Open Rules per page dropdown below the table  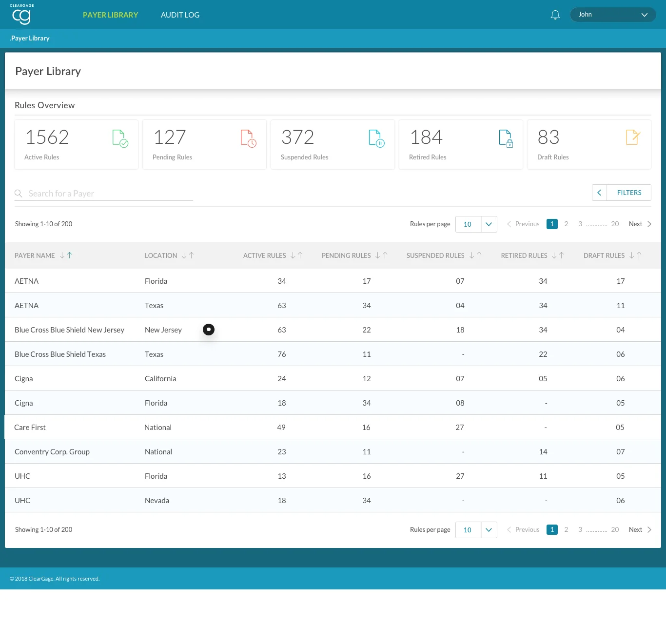(476, 530)
